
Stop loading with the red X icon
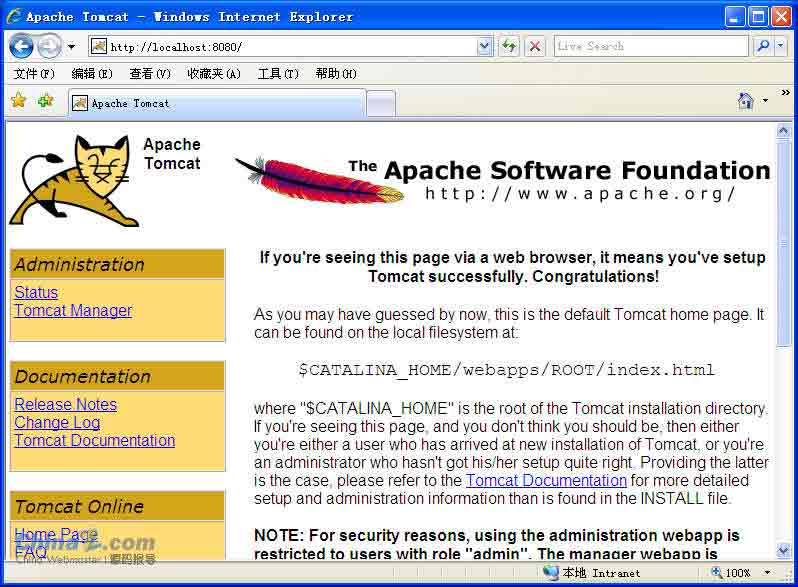click(x=534, y=47)
